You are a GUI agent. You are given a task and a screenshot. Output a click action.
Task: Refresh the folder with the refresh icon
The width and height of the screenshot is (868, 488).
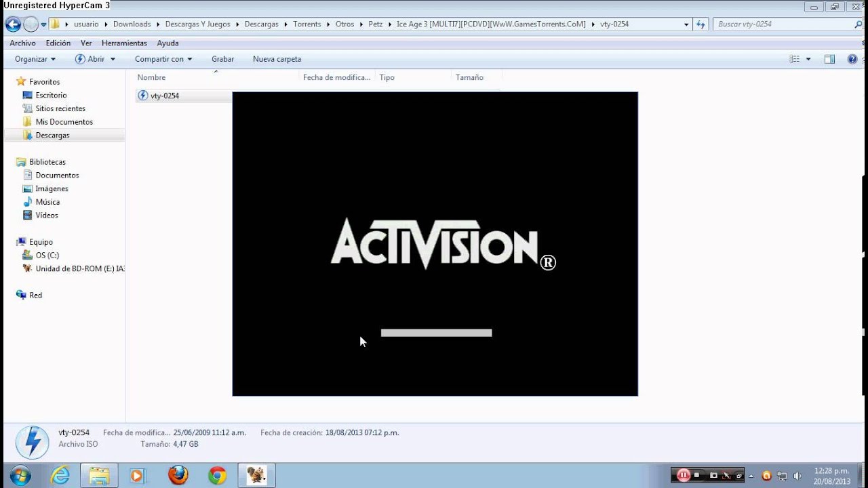point(701,24)
